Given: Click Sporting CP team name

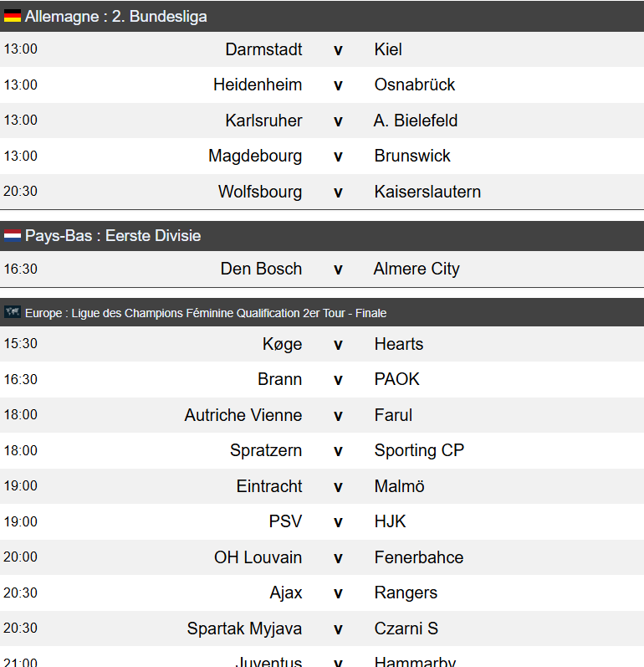Looking at the screenshot, I should [x=419, y=450].
